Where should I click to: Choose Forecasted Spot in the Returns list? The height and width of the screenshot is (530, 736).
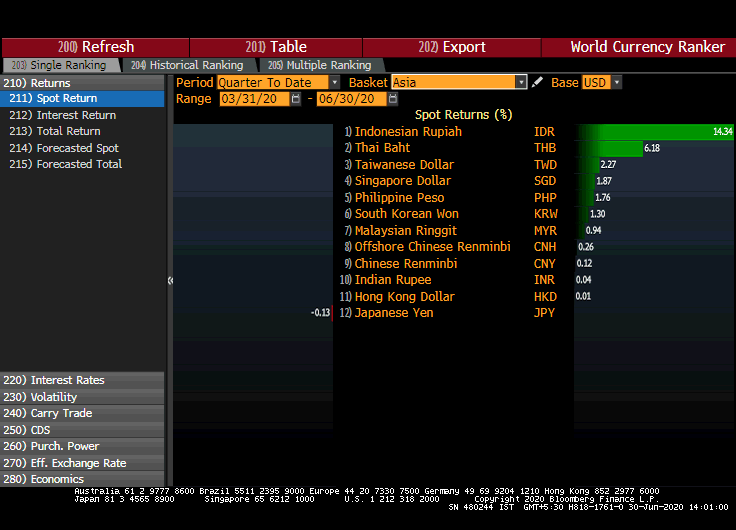tap(77, 148)
